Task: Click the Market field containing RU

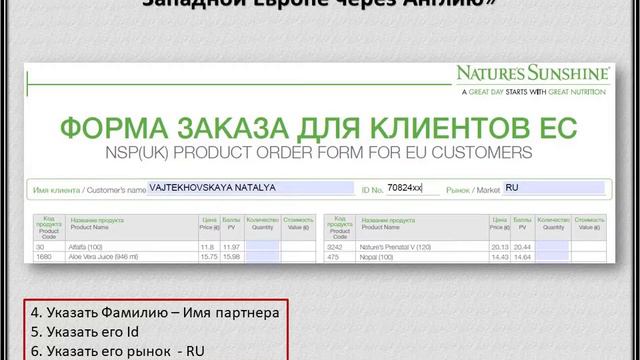Action: (x=554, y=188)
